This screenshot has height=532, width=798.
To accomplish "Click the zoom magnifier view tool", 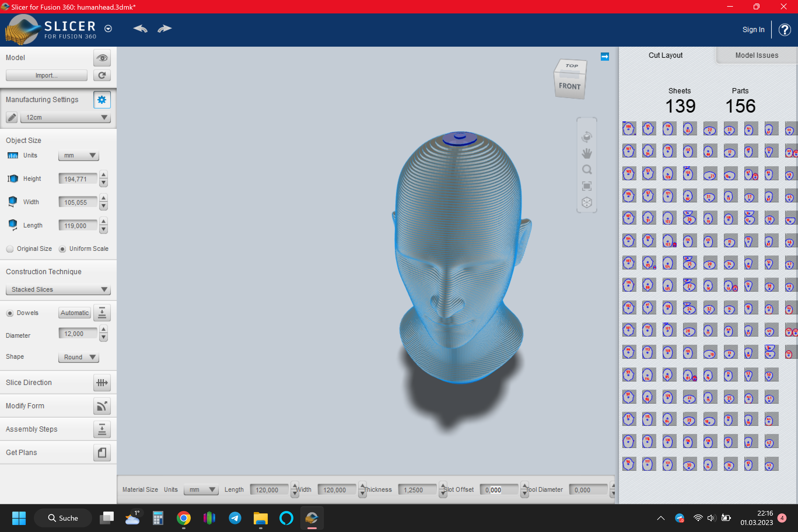I will click(587, 170).
